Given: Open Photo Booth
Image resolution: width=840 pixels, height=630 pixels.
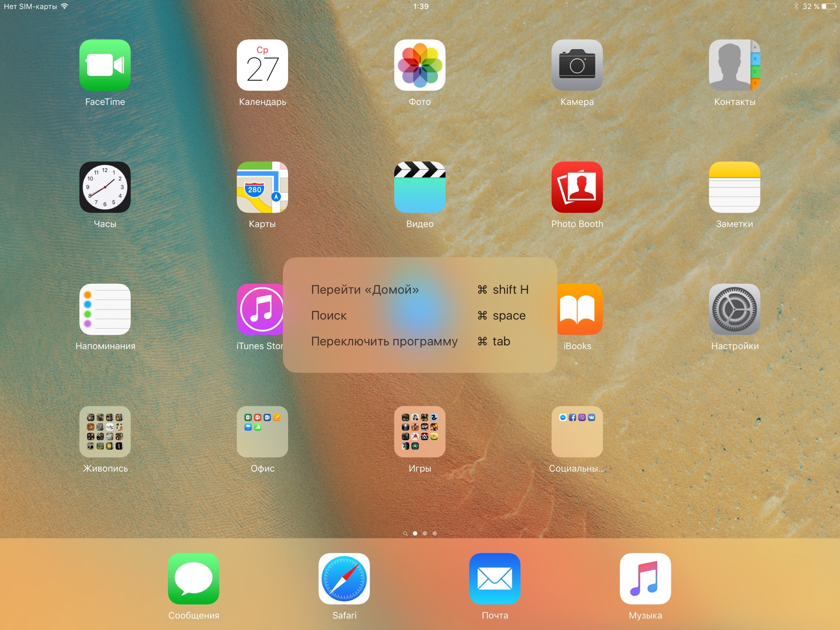Looking at the screenshot, I should point(577,187).
